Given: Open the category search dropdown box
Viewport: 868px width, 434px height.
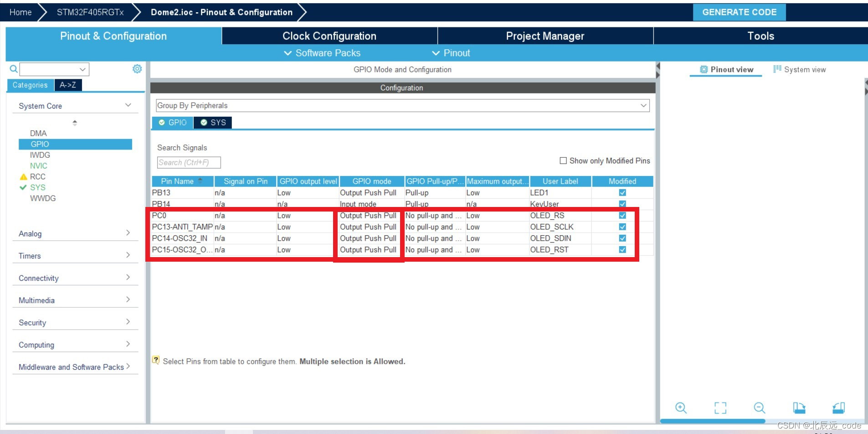Looking at the screenshot, I should pyautogui.click(x=54, y=69).
